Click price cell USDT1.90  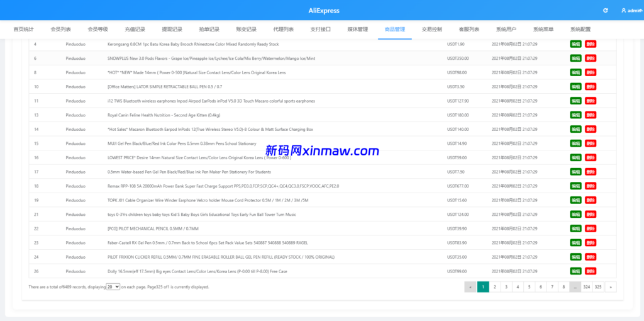[456, 44]
